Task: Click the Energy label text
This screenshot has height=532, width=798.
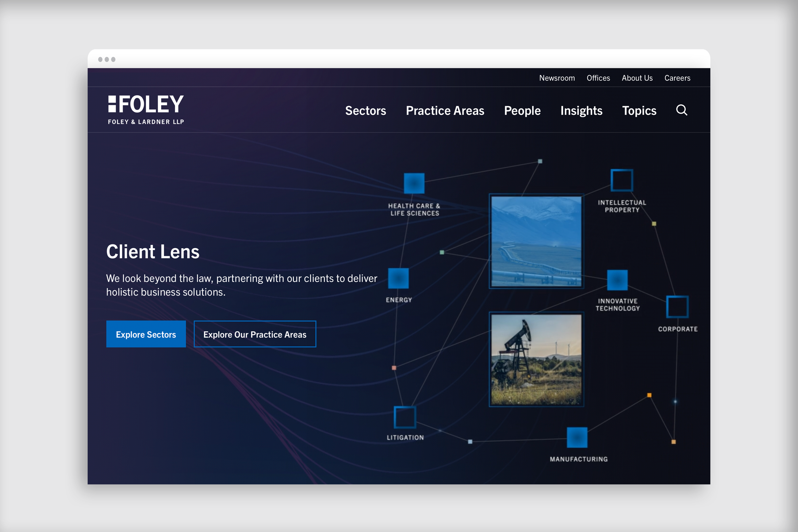Action: [399, 300]
